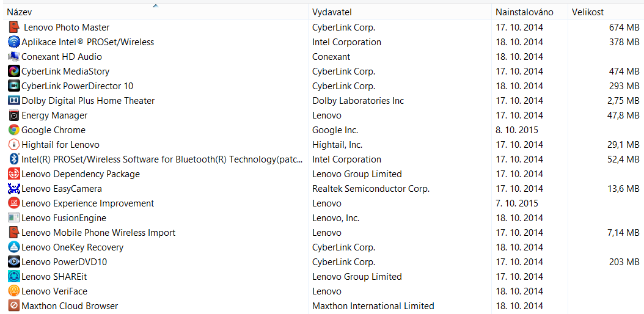The image size is (644, 314).
Task: Select the Google Chrome icon
Action: pos(14,130)
